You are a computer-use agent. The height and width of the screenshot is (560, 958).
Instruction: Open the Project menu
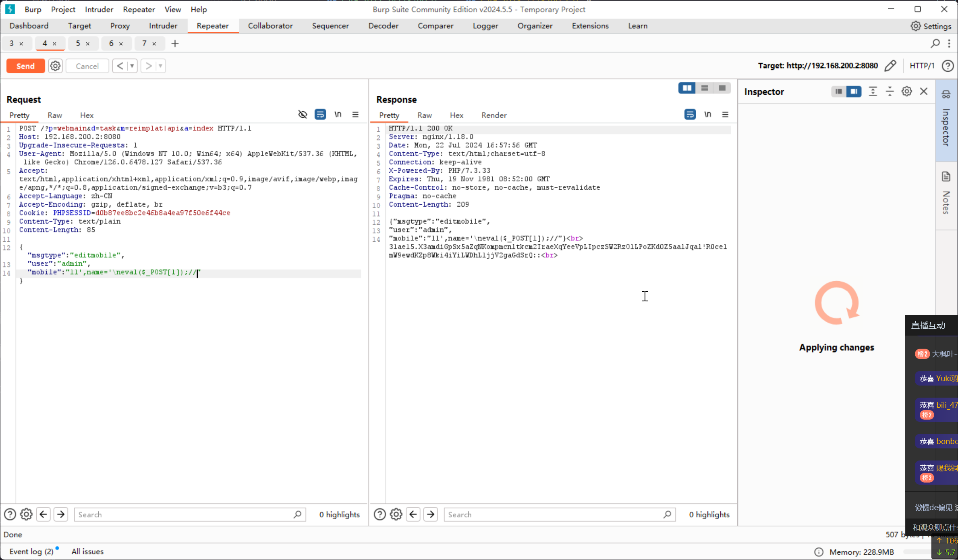coord(63,9)
